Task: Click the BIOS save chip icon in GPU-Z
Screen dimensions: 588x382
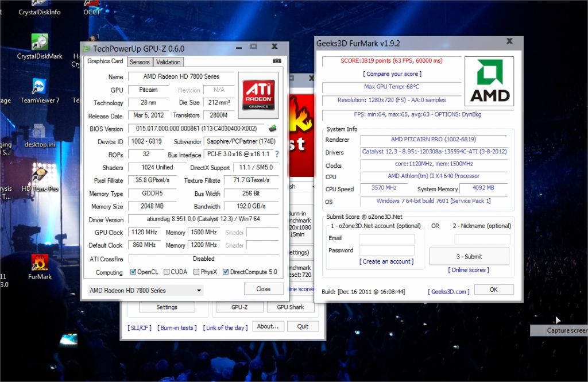Action: [x=273, y=128]
